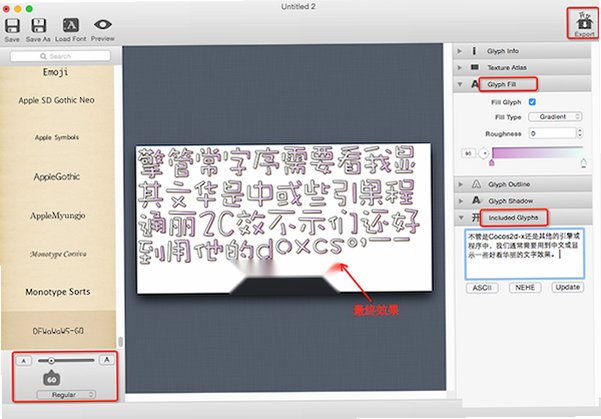Viewport: 601px width, 419px height.
Task: Click the ASCII button
Action: (x=482, y=288)
